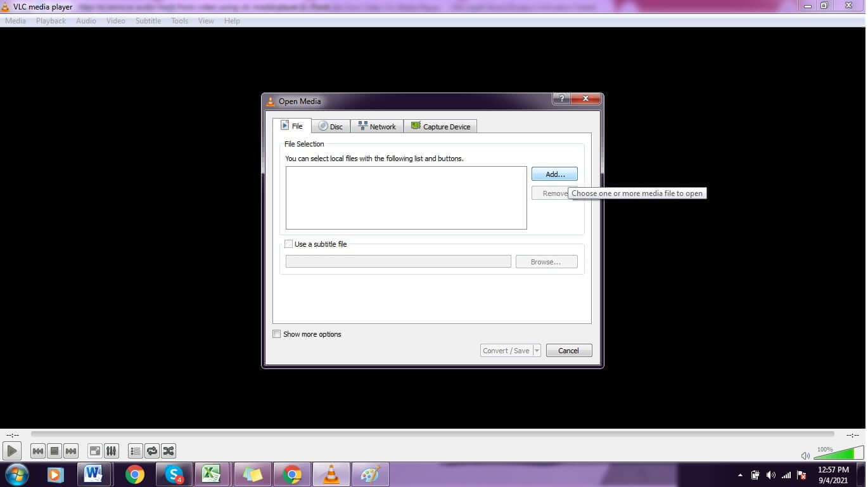This screenshot has height=487, width=868.
Task: Click the file selection list box
Action: point(406,198)
